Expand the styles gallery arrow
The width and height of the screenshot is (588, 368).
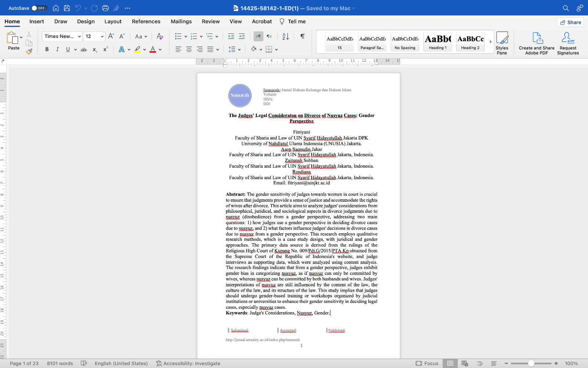pyautogui.click(x=490, y=42)
